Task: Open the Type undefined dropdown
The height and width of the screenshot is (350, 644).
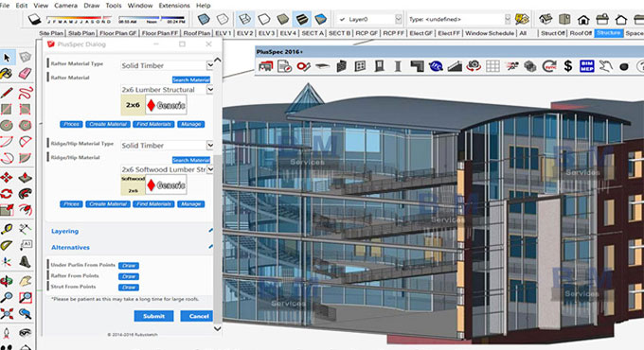Action: 508,19
